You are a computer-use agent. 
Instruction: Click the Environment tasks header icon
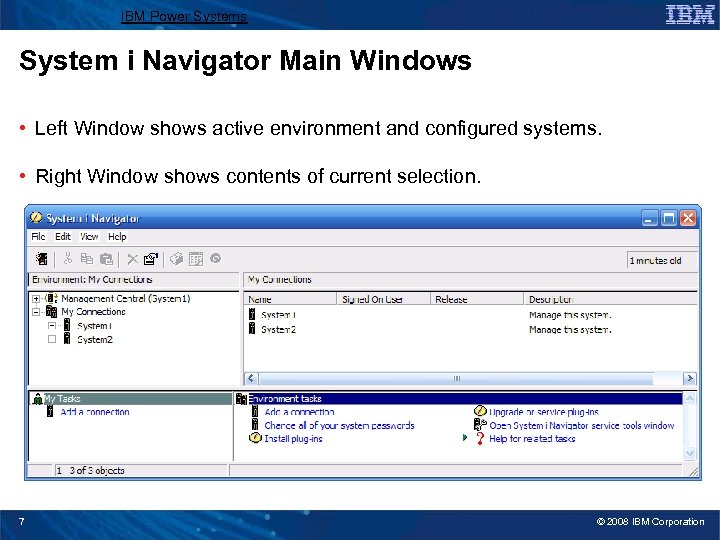pyautogui.click(x=242, y=399)
